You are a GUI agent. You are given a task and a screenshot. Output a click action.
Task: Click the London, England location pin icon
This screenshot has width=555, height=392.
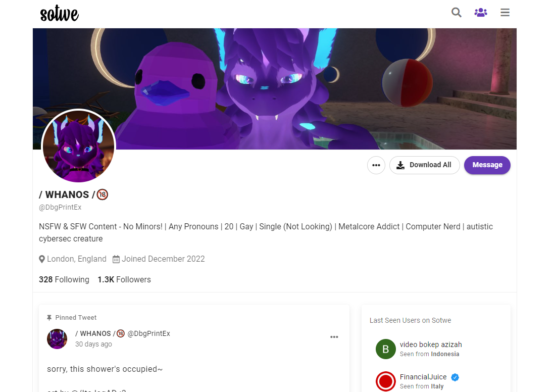click(42, 259)
